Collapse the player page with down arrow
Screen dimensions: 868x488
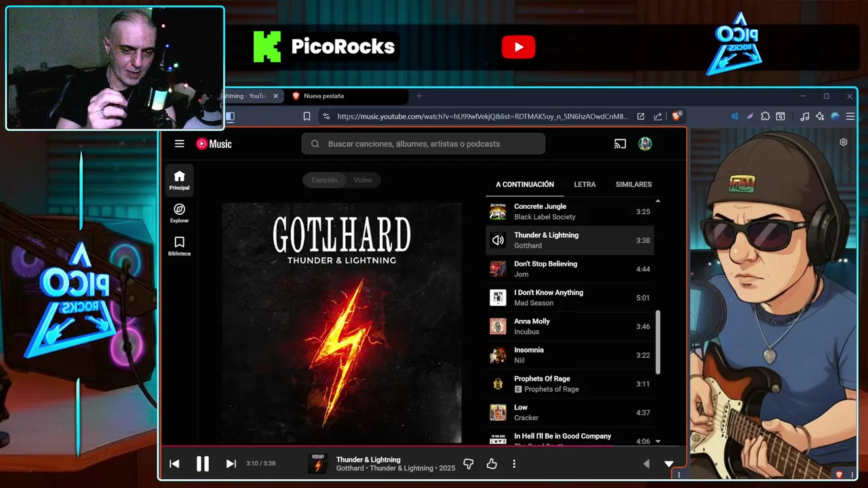point(669,464)
